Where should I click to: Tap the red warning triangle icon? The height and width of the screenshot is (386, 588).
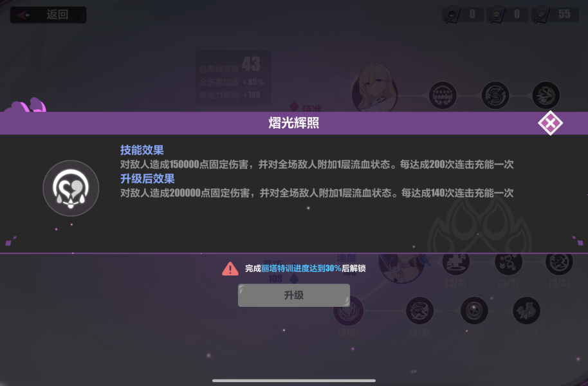point(230,268)
